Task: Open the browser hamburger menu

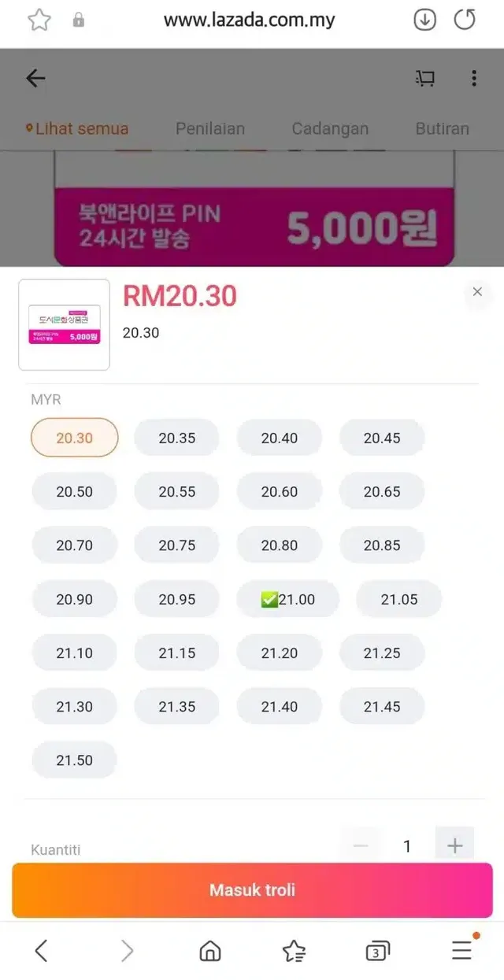Action: 462,951
